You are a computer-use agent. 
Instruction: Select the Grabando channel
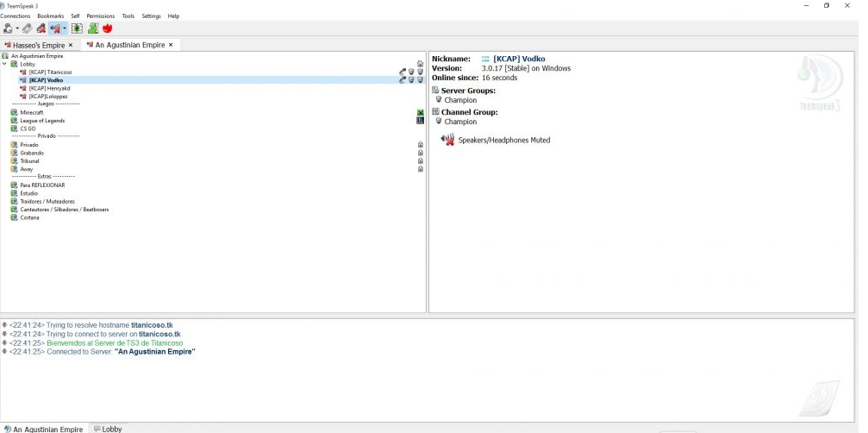(x=32, y=153)
